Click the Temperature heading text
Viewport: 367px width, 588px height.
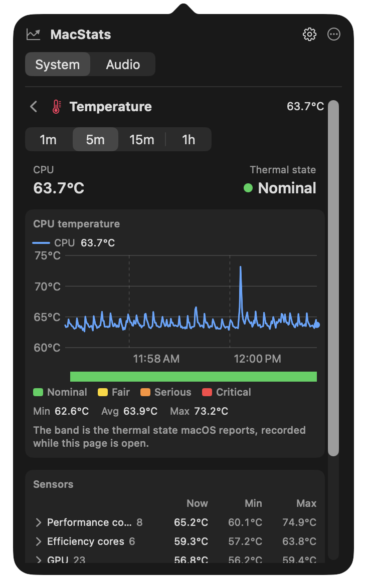111,107
